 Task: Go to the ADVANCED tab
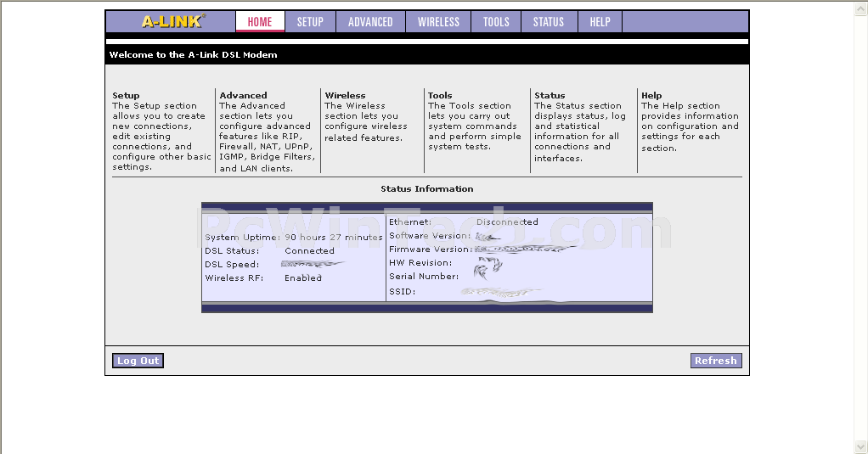370,21
